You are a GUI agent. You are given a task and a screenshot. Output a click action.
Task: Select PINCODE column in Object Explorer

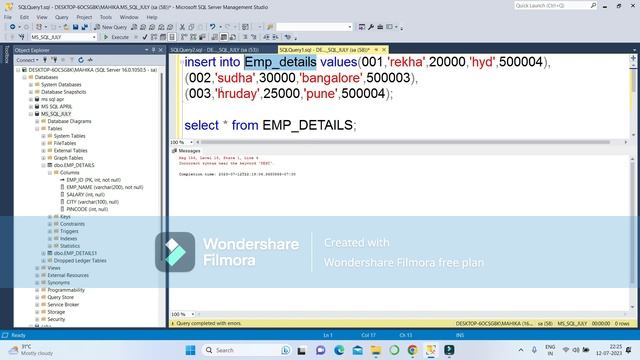click(87, 209)
